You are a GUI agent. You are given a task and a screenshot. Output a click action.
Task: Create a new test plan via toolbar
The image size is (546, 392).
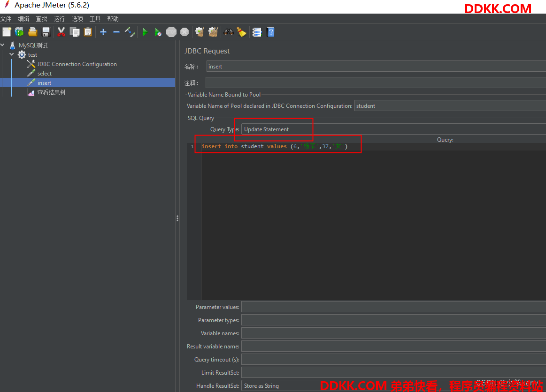(7, 32)
